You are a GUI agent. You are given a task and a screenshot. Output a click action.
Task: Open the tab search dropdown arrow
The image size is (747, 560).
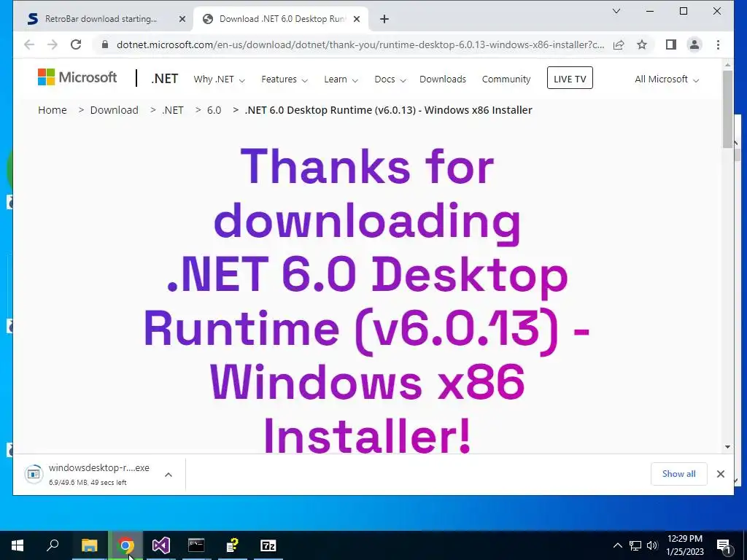[616, 11]
